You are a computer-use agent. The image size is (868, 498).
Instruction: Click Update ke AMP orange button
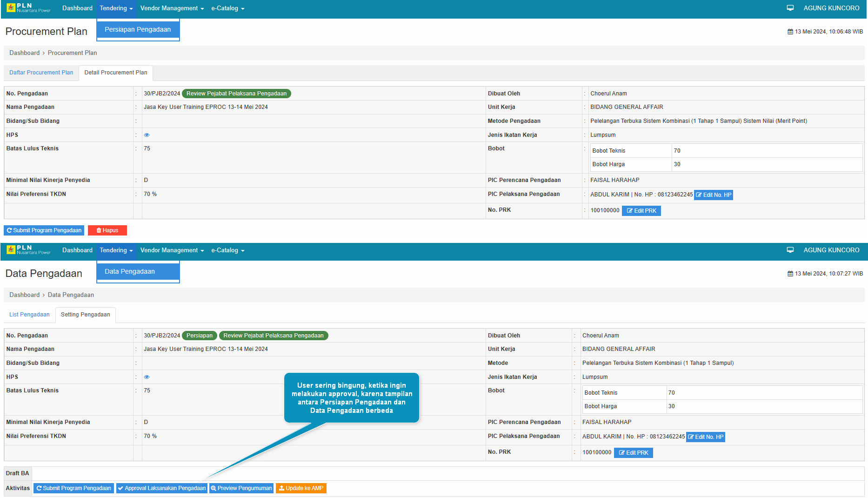[301, 488]
